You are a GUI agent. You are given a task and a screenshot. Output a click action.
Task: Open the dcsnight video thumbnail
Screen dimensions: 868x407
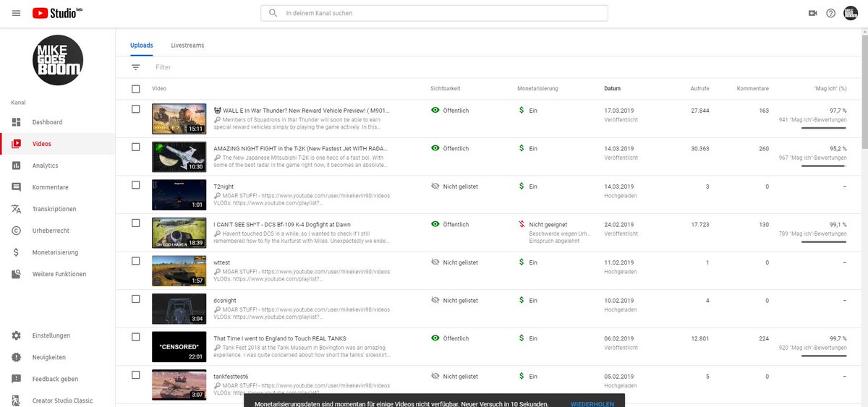[x=178, y=309]
